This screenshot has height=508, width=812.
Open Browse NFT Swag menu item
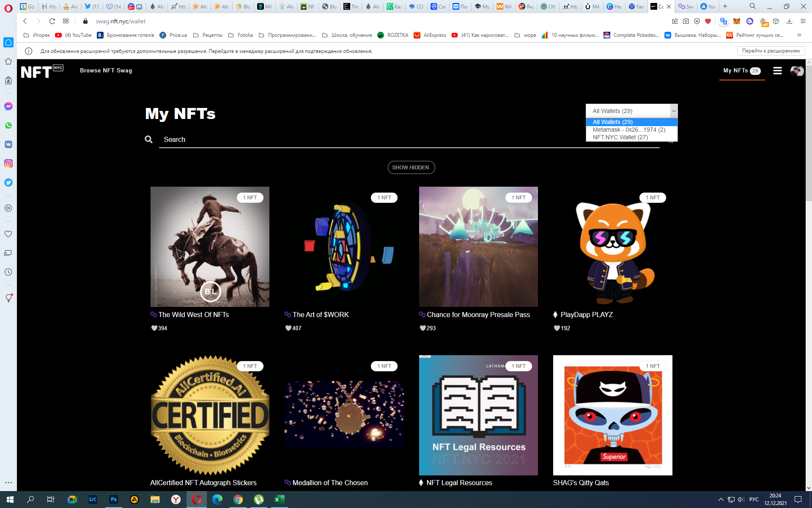click(106, 71)
